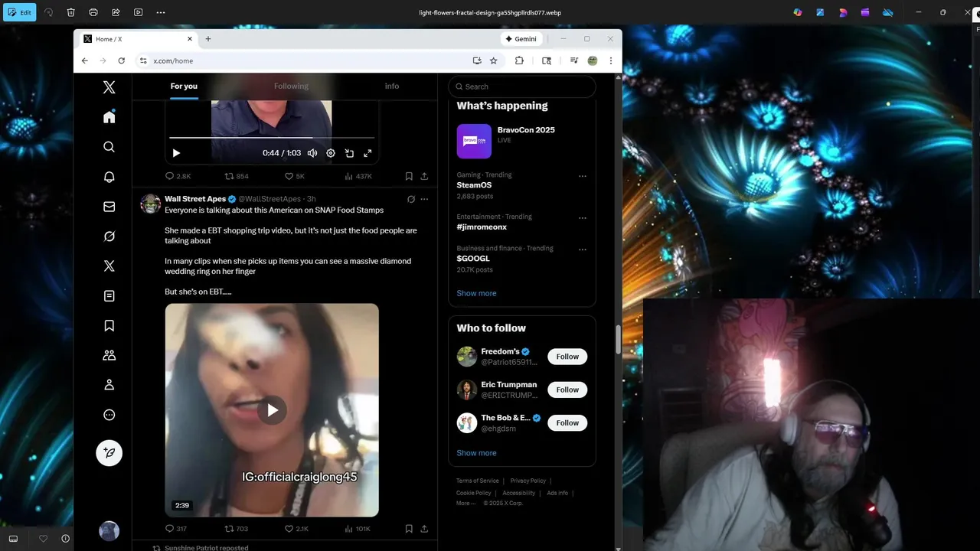Click the x.com/home address bar
The width and height of the screenshot is (980, 551).
click(306, 60)
